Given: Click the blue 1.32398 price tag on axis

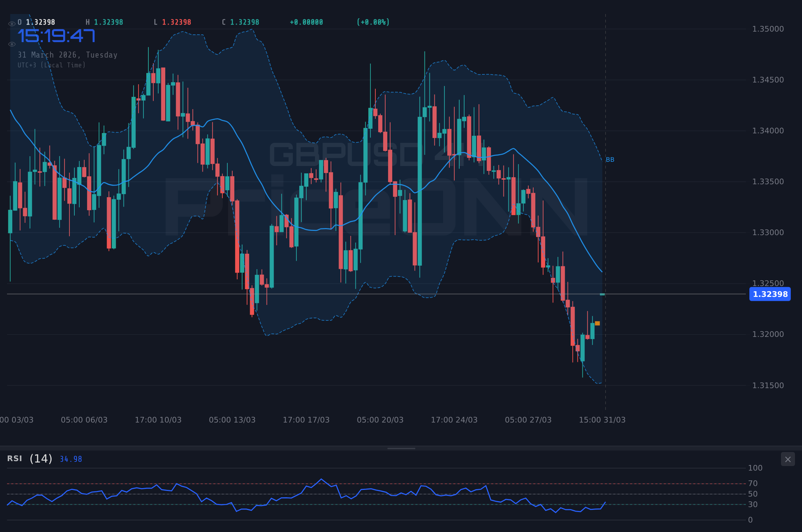Looking at the screenshot, I should (x=770, y=294).
